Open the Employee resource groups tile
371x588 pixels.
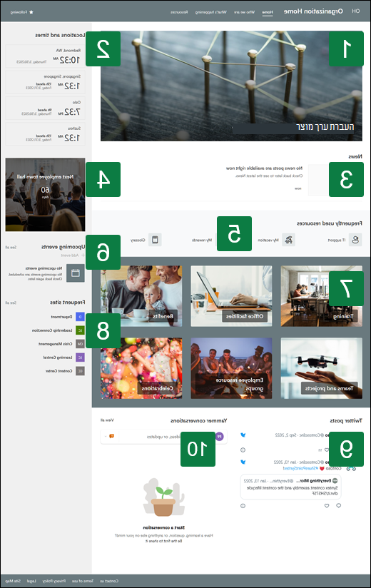pos(231,368)
